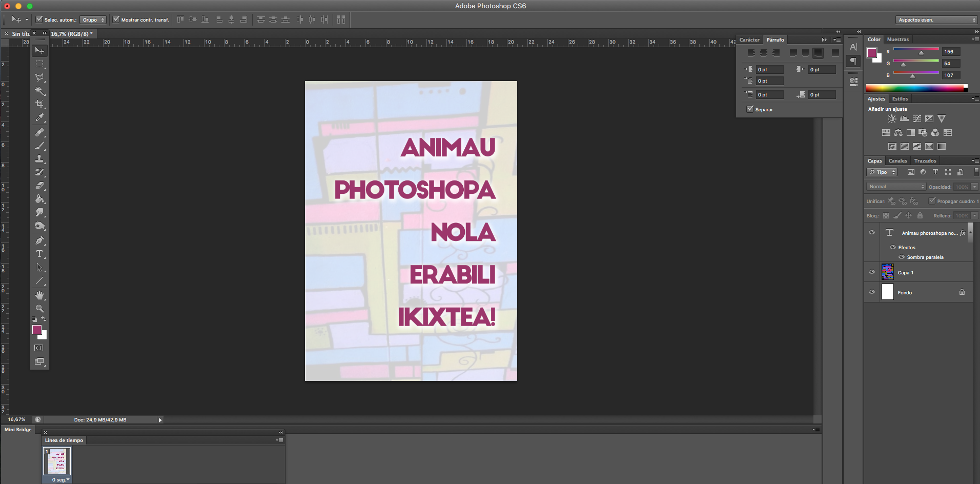The image size is (980, 484).
Task: Select the Crop tool
Action: coord(39,104)
